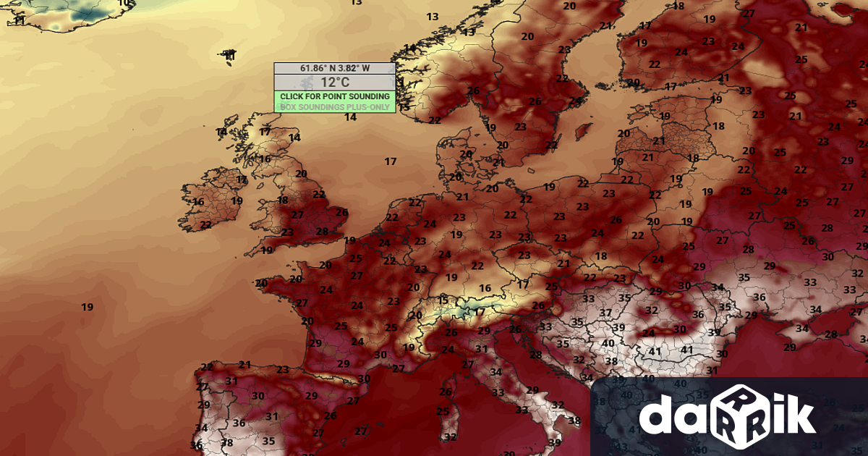Click the 15 label on Norway's west coast
Screen dimensions: 868x456
[404, 107]
